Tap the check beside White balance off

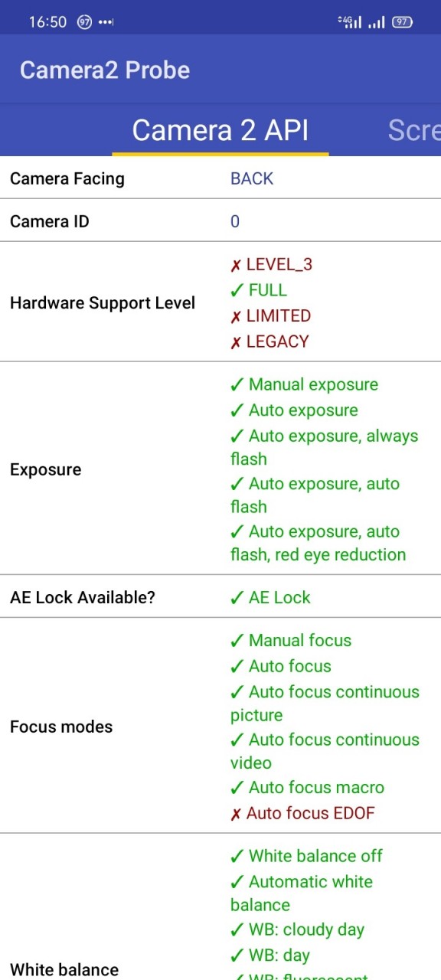pyautogui.click(x=237, y=856)
